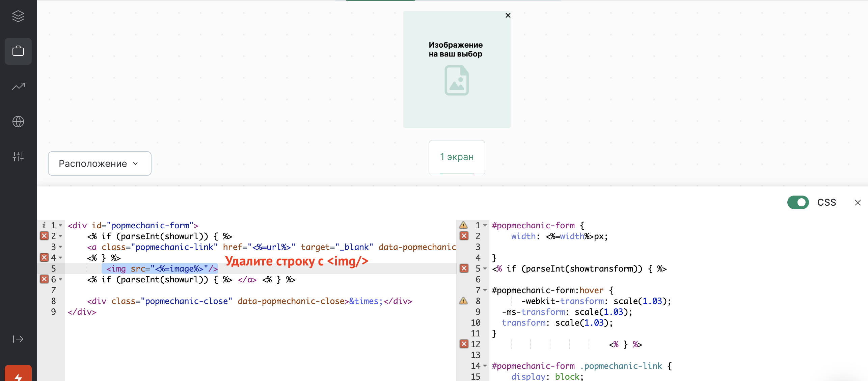
Task: Open the layers icon in sidebar
Action: pos(18,16)
